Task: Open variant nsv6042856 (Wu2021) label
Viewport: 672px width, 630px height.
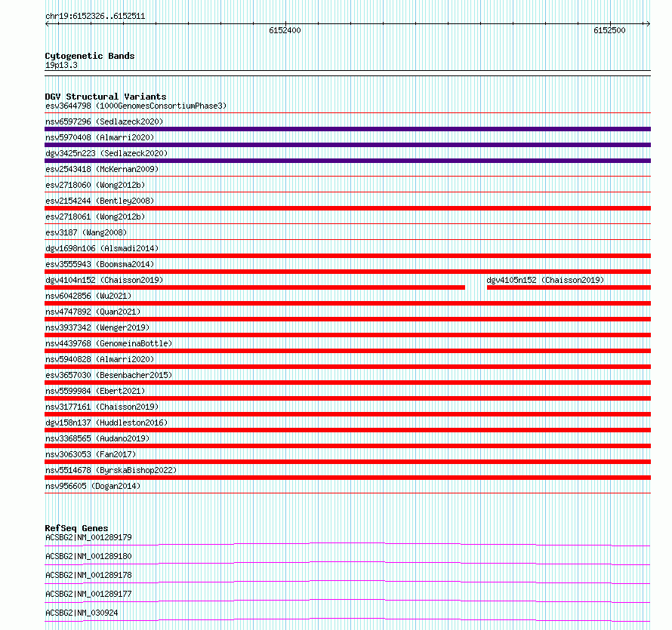Action: point(88,296)
